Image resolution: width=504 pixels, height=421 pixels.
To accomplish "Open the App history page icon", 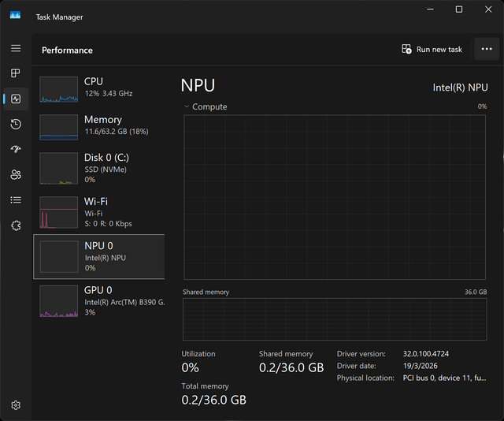I will pyautogui.click(x=16, y=125).
